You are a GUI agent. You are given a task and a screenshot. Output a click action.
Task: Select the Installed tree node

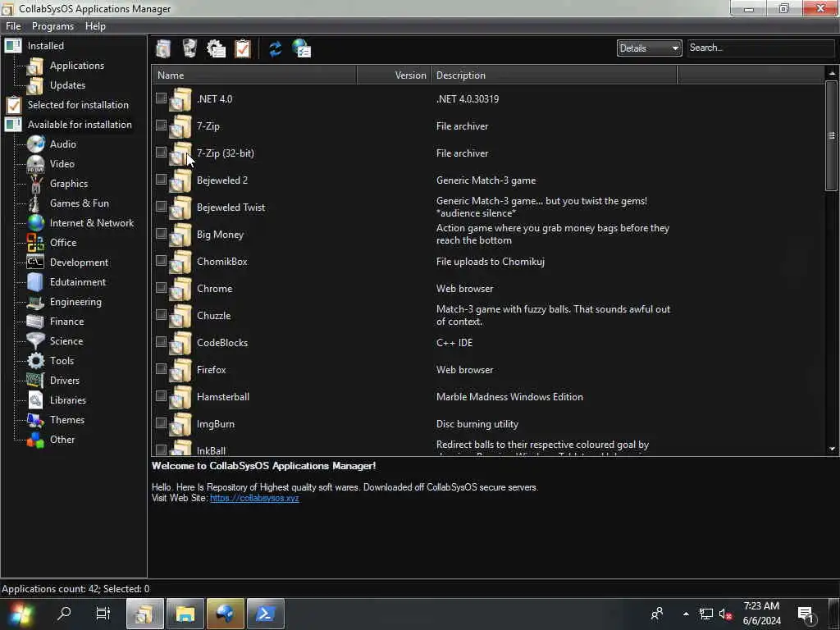(46, 46)
